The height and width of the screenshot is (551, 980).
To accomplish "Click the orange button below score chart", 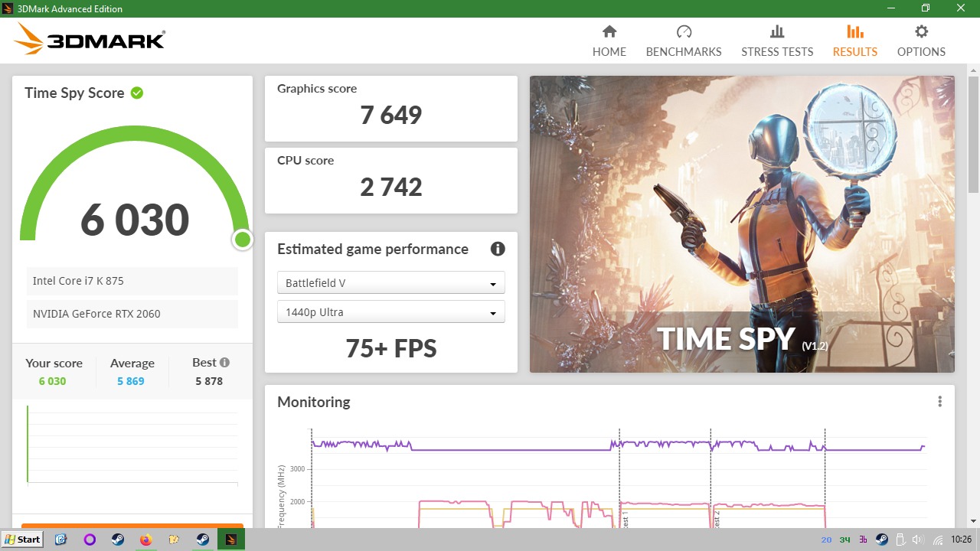I will (x=132, y=526).
